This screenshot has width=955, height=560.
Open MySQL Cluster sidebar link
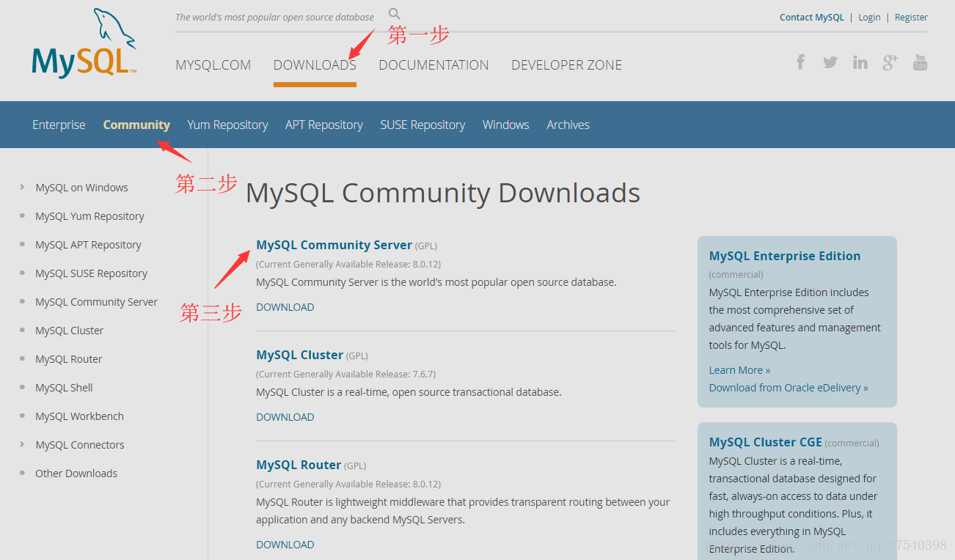[x=69, y=331]
